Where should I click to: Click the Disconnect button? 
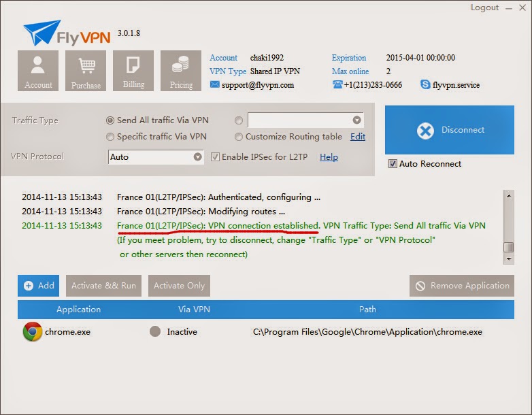450,130
